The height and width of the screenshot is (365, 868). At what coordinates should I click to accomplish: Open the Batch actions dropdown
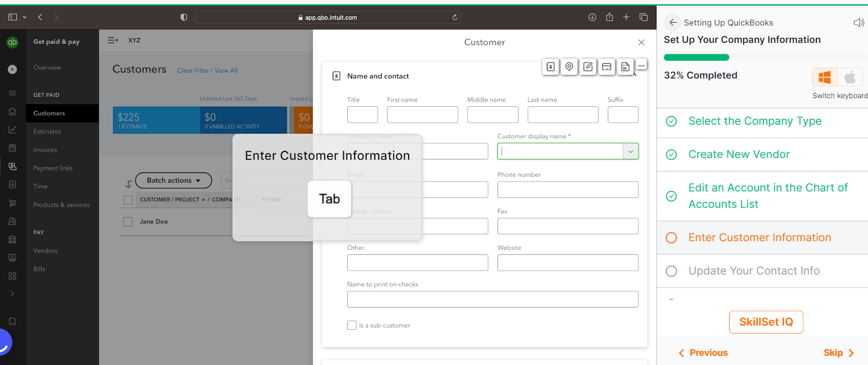[x=173, y=181]
